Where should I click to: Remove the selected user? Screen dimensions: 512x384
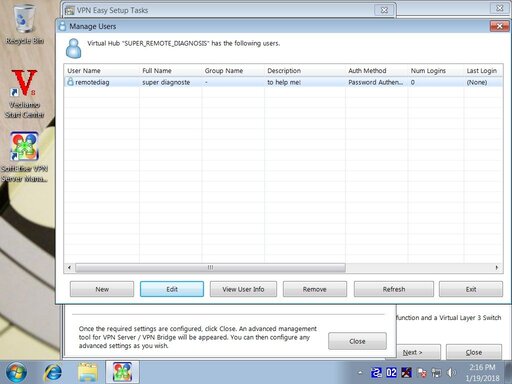pos(315,289)
